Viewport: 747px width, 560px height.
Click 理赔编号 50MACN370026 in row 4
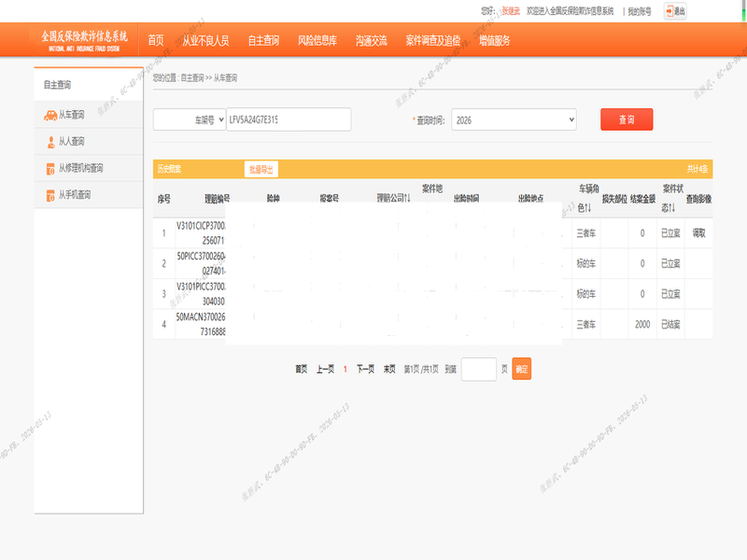pyautogui.click(x=201, y=324)
